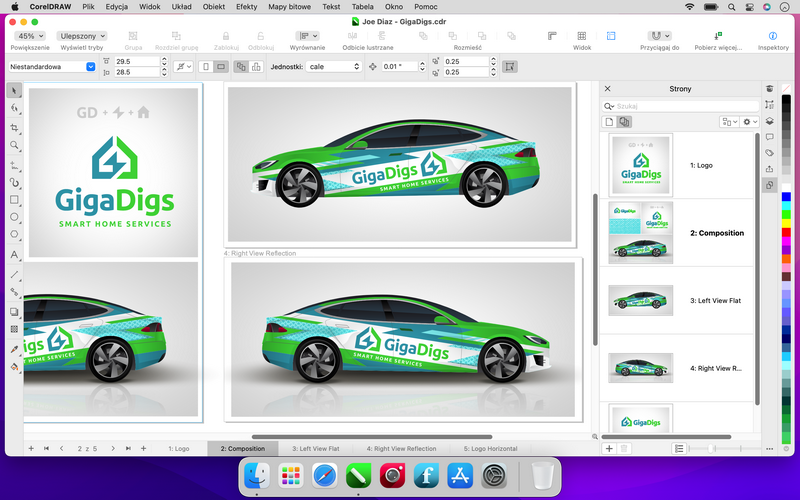Viewport: 800px width, 500px height.
Task: Select the Pick tool in toolbox
Action: coord(14,91)
